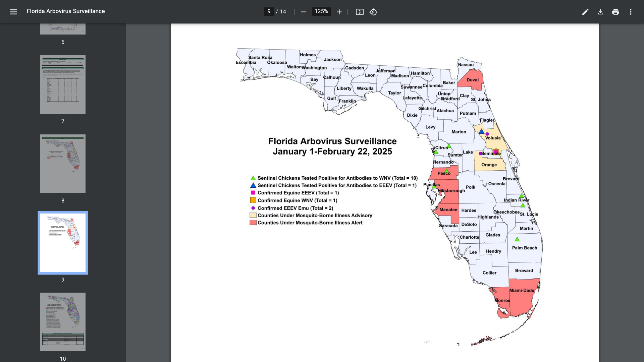Screen dimensions: 644x362
Task: Click the fit to page icon
Action: (x=360, y=12)
